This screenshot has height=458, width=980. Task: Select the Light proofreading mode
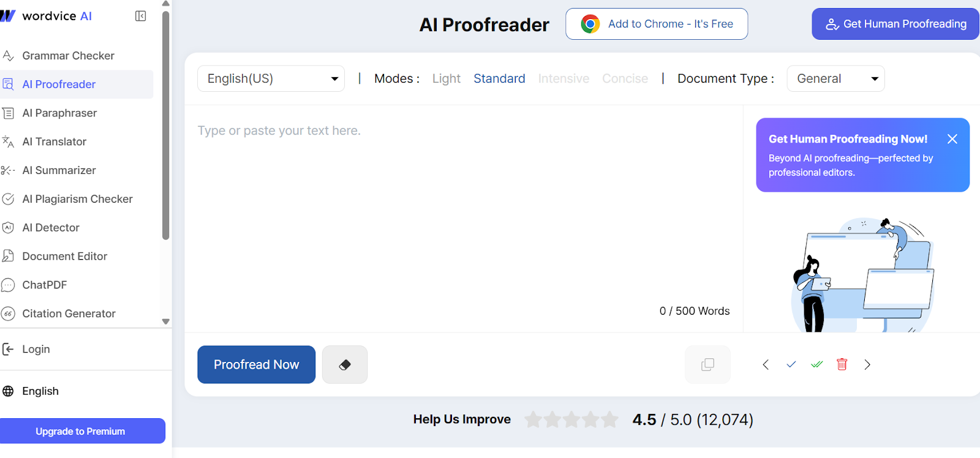pos(446,78)
